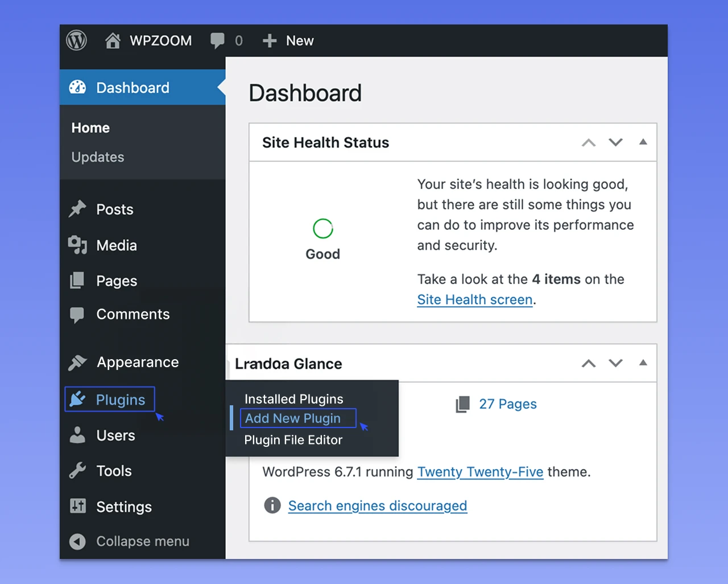The image size is (728, 584).
Task: Toggle At a Glance panel collapse triangle
Action: coord(643,363)
